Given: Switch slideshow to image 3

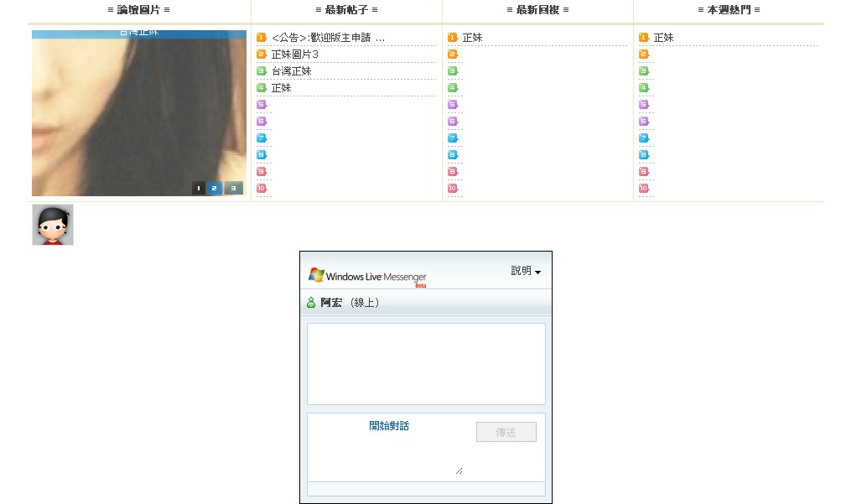Looking at the screenshot, I should (233, 188).
